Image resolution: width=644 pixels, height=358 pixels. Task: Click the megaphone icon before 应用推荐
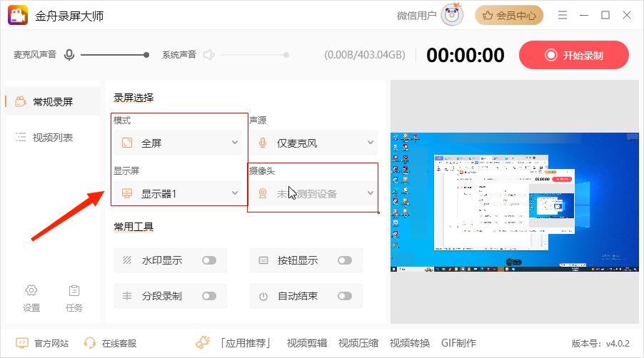point(203,342)
